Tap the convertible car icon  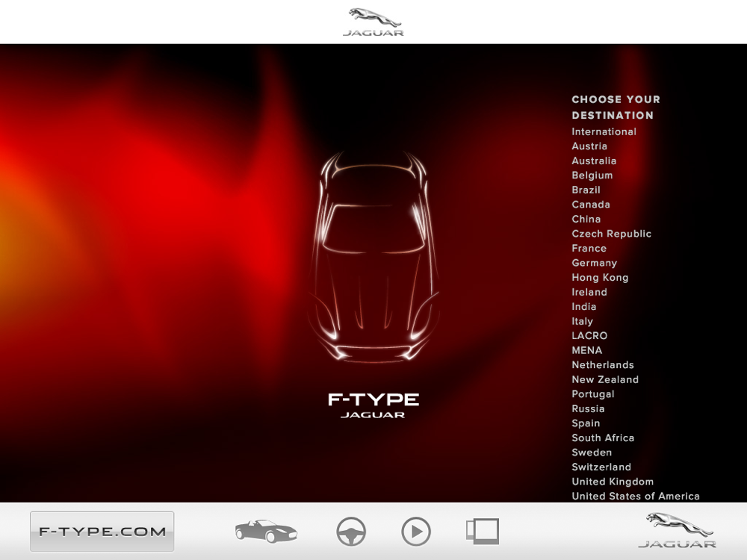coord(267,531)
